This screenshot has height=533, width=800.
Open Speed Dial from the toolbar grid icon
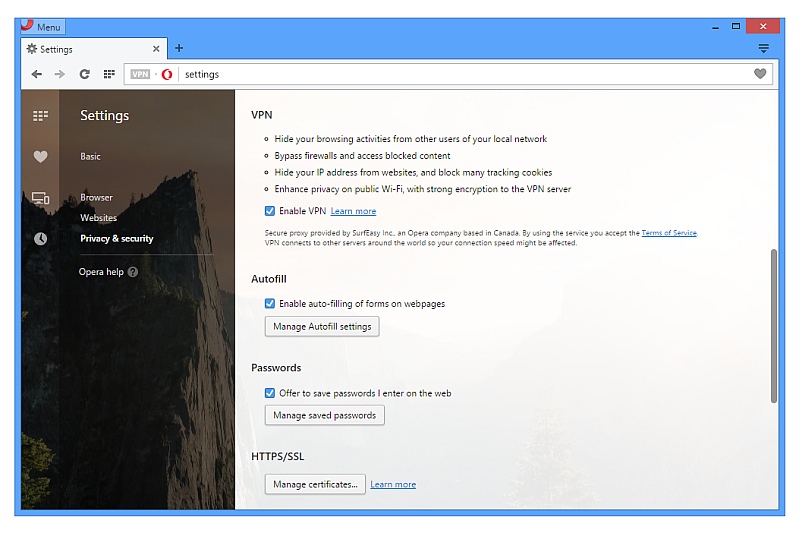pos(108,74)
